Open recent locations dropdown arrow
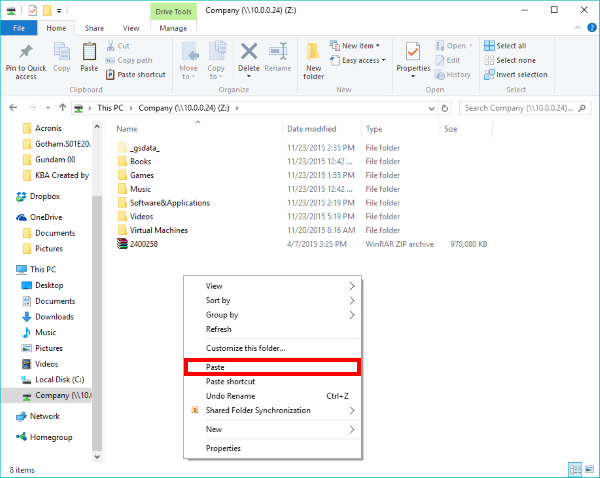 click(x=47, y=108)
